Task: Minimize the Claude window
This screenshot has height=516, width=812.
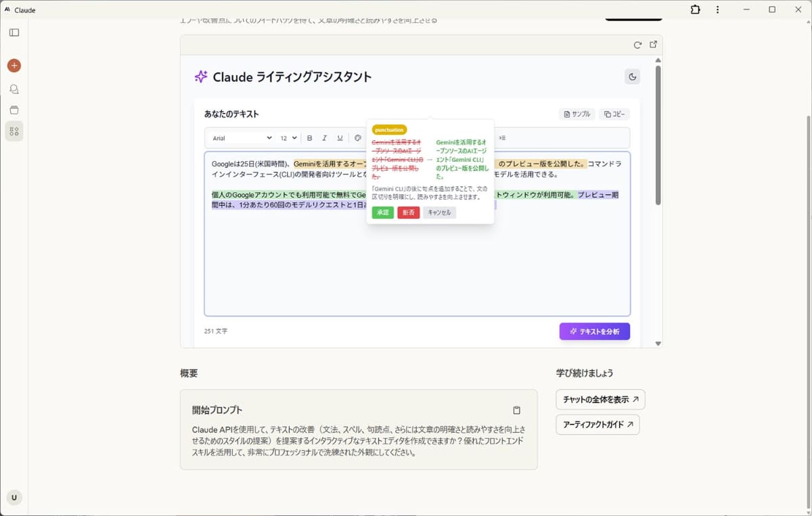Action: point(747,9)
